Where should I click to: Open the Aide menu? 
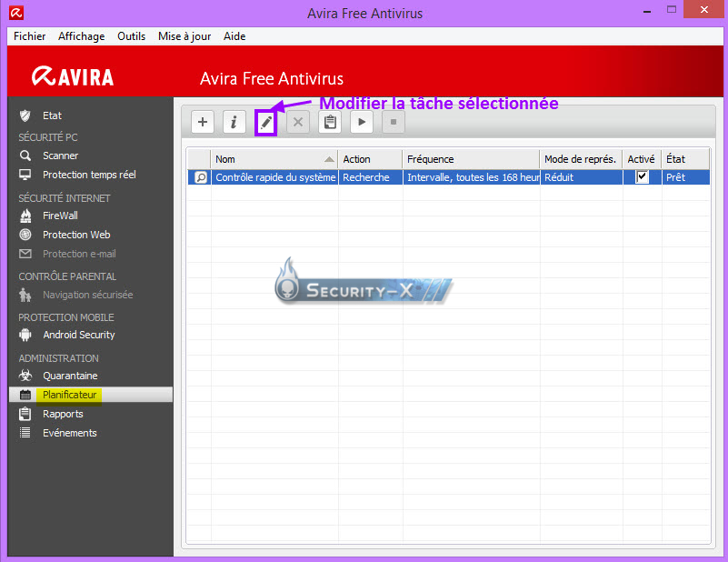coord(234,36)
